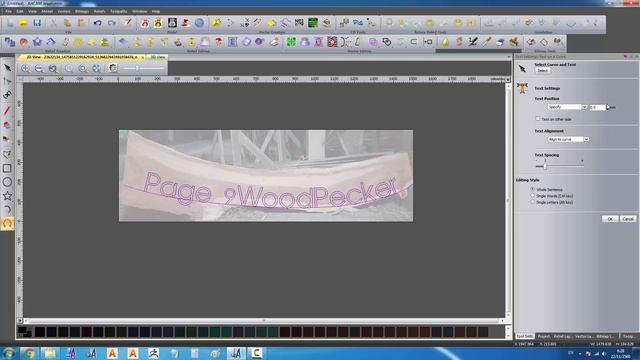Screen dimensions: 640x360
Task: Click the Windows Start button
Action: pos(8,353)
